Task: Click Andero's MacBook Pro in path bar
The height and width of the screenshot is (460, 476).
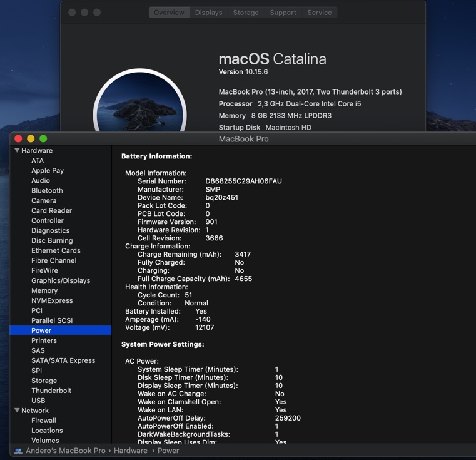Action: [x=66, y=451]
